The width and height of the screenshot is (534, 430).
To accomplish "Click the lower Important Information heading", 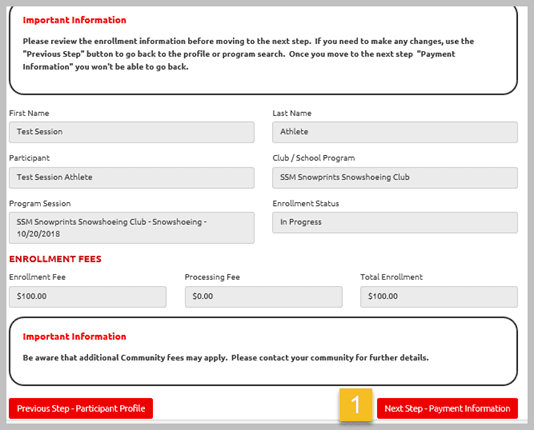I will (x=74, y=337).
